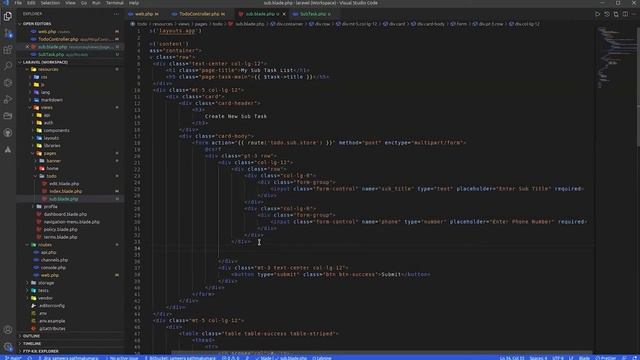Open the folder icon in activity bar

8,116
